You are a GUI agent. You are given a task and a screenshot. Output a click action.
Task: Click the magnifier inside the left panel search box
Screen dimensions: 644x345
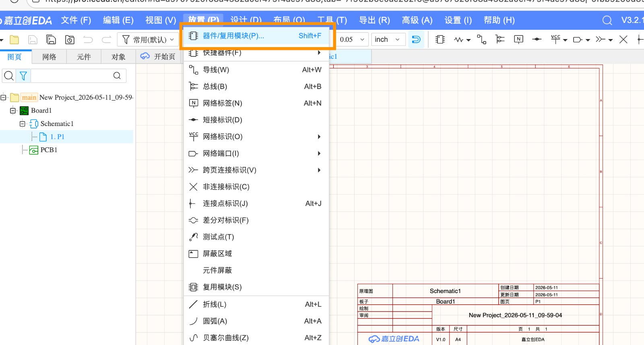click(117, 76)
